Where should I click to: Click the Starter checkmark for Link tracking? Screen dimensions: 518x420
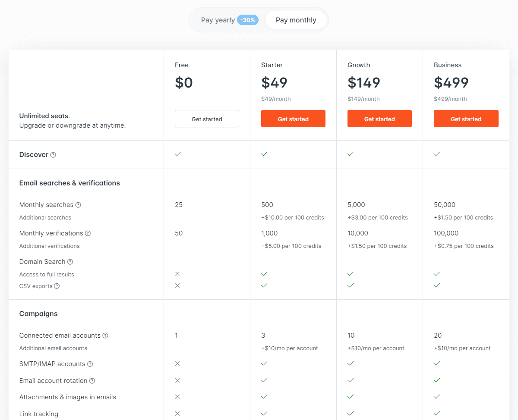pyautogui.click(x=264, y=413)
